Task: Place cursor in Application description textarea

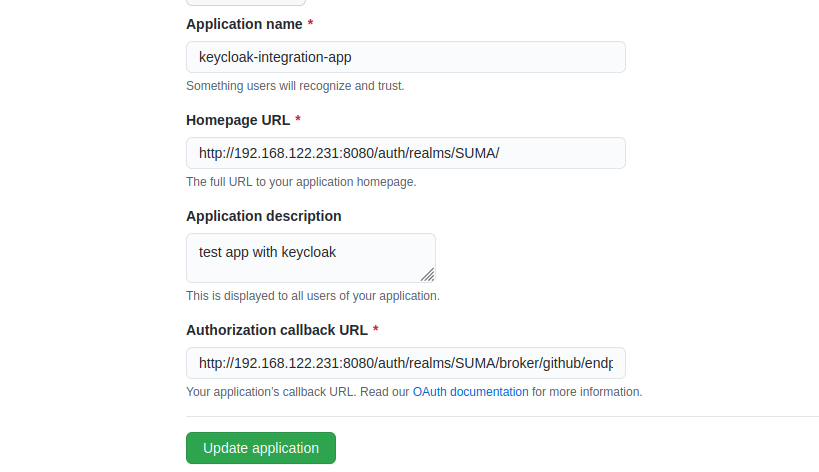Action: point(310,257)
